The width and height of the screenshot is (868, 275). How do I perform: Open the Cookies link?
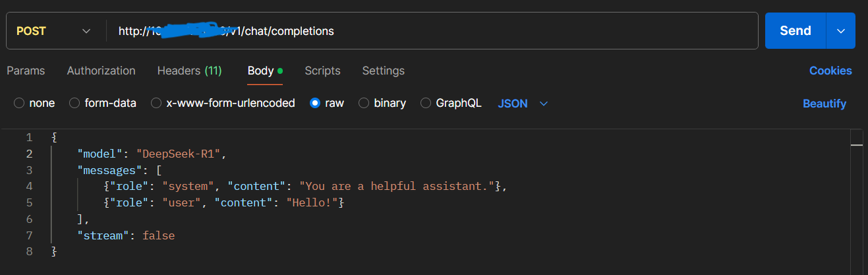[830, 71]
